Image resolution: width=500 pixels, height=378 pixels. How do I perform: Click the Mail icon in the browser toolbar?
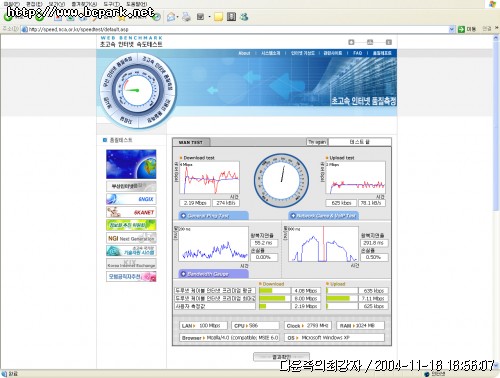171,17
